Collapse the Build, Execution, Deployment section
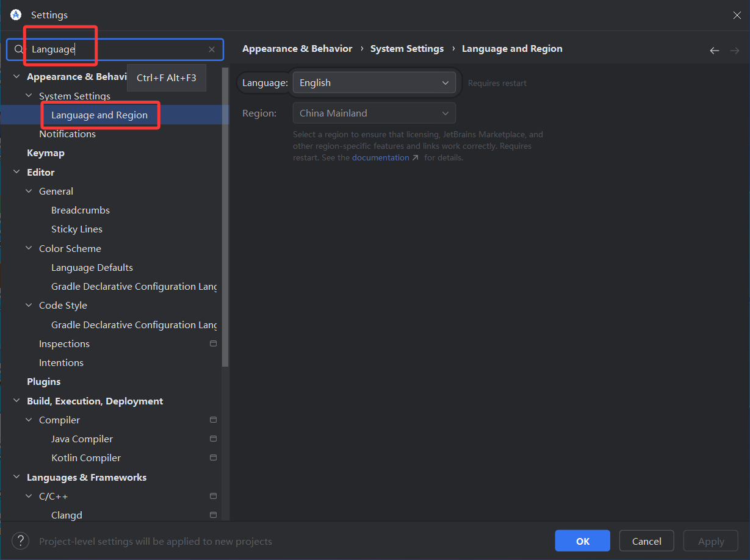Image resolution: width=750 pixels, height=560 pixels. (16, 401)
